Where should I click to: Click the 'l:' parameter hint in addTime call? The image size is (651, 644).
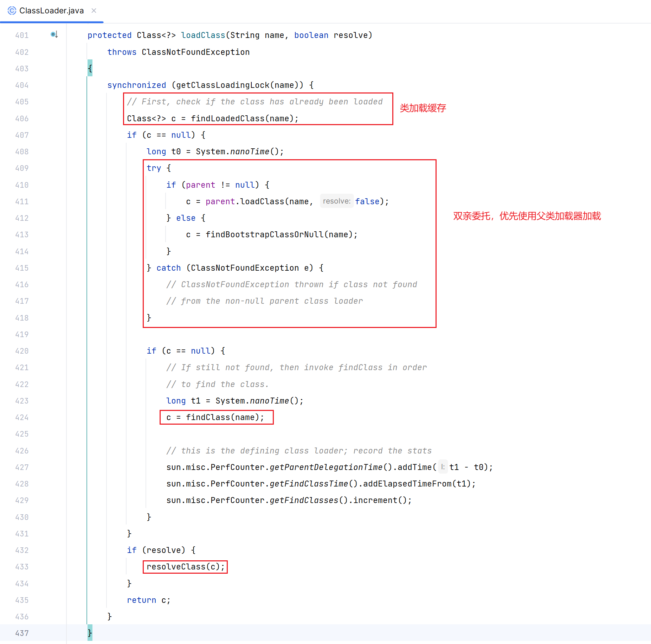(x=443, y=467)
